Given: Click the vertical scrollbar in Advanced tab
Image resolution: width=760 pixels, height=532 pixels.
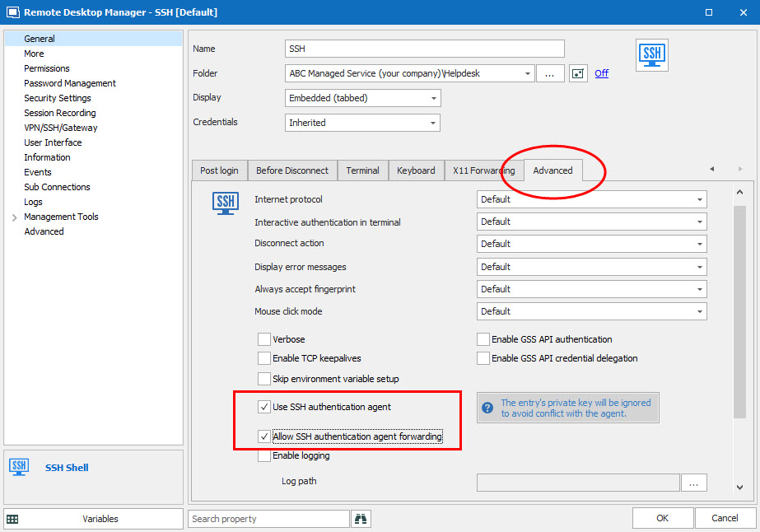Looking at the screenshot, I should coord(739,313).
